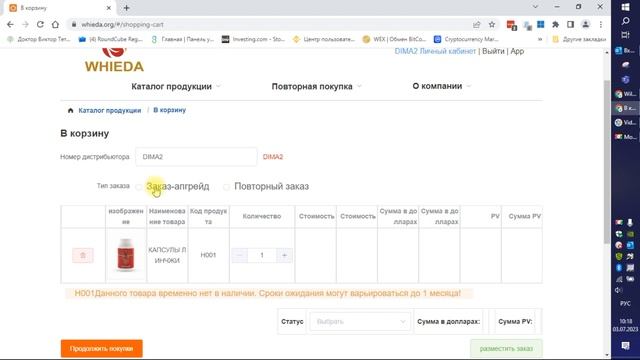Open DIMA2 Личный кабинет link
The height and width of the screenshot is (360, 640).
(x=435, y=51)
